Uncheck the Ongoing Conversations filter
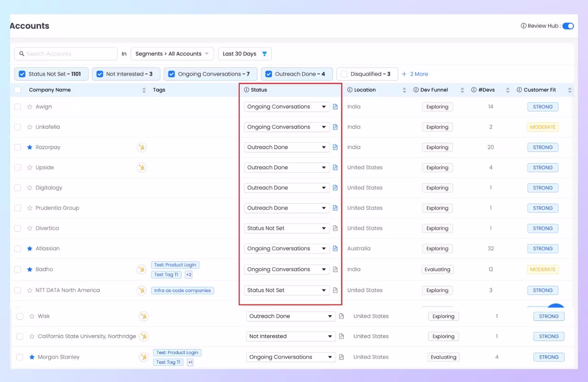The height and width of the screenshot is (382, 588). 172,74
